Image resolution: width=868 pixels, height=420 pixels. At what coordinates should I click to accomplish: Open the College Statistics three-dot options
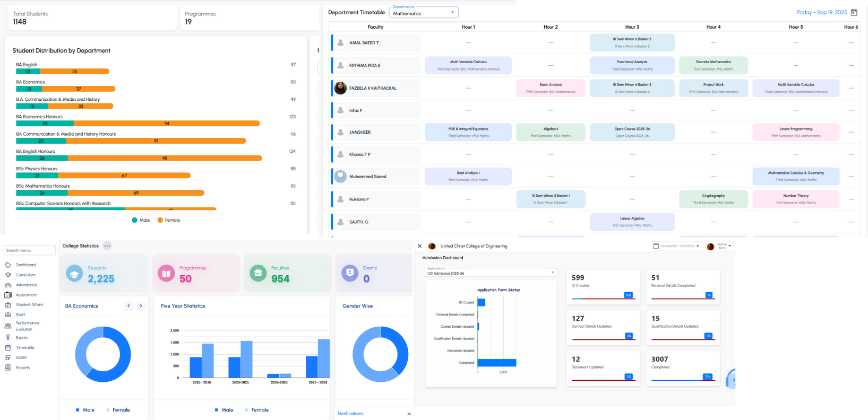pos(107,246)
